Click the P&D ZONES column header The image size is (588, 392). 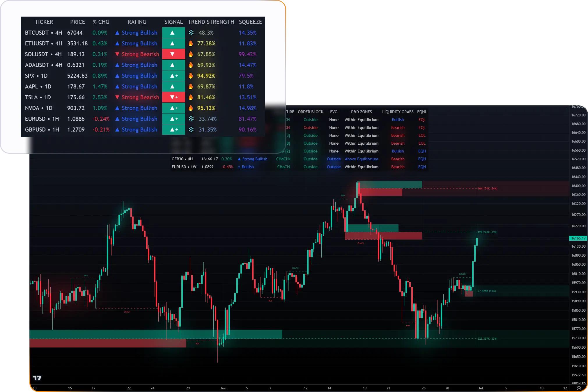point(361,112)
